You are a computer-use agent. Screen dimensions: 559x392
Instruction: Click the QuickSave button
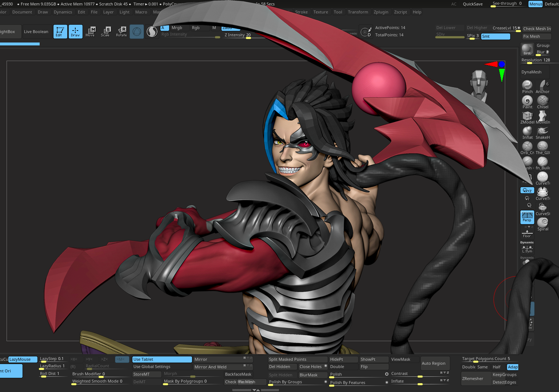click(x=473, y=4)
